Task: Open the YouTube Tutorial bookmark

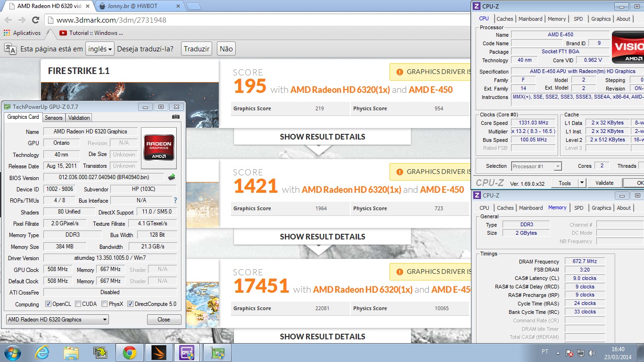Action: tap(91, 33)
